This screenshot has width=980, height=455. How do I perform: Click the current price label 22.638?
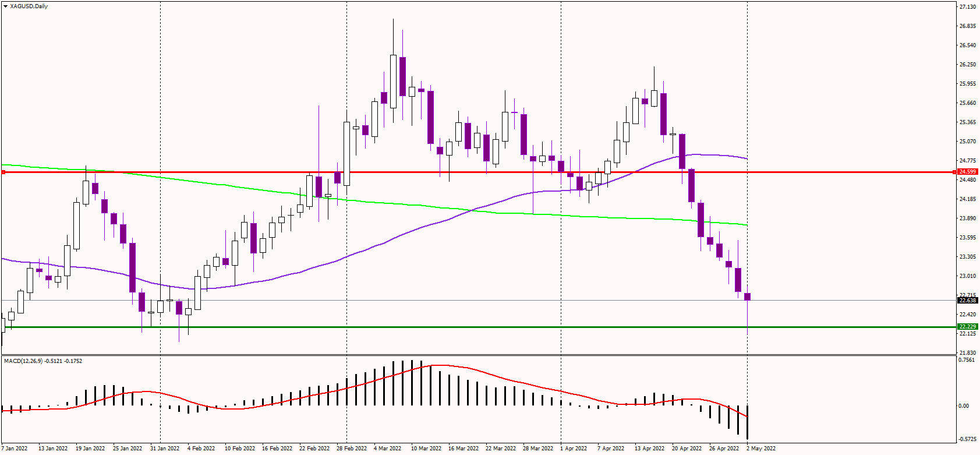pos(967,301)
